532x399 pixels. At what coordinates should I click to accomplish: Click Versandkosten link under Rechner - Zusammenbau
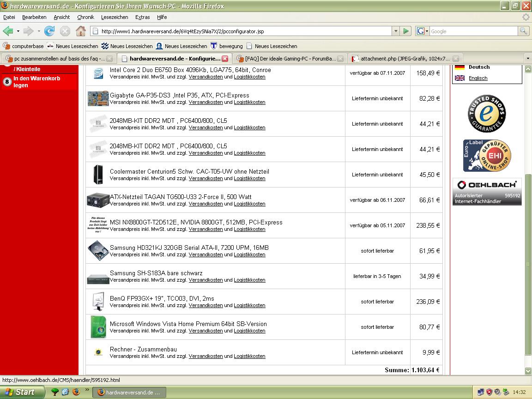pos(206,356)
